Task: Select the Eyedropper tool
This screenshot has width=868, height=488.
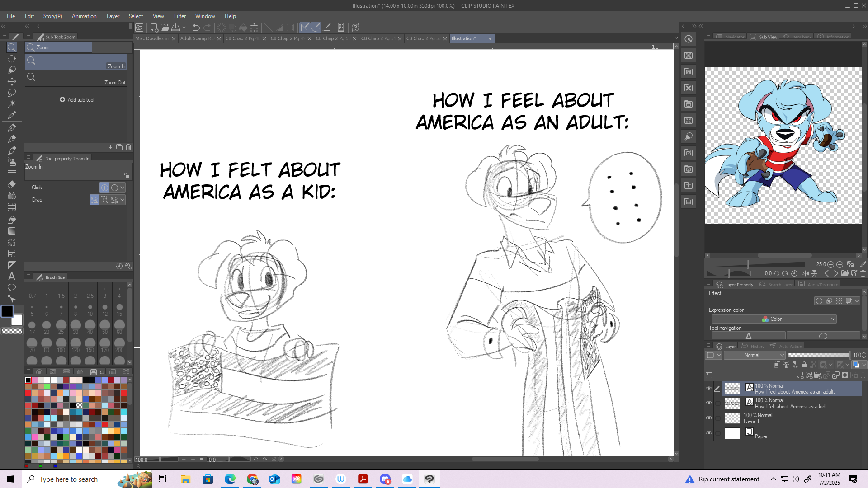Action: click(12, 115)
